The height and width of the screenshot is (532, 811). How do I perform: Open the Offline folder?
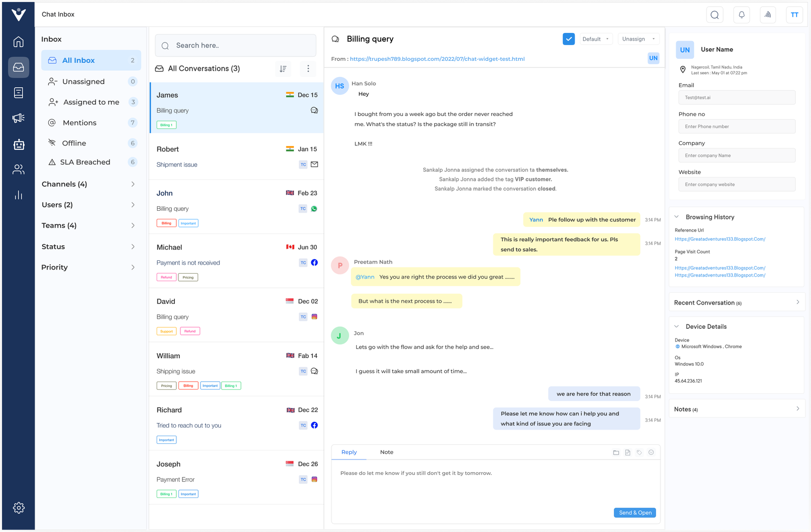point(91,143)
